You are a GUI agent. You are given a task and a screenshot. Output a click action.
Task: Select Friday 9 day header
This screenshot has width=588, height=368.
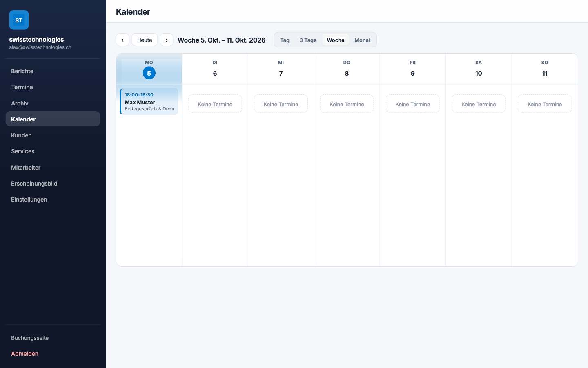point(413,69)
